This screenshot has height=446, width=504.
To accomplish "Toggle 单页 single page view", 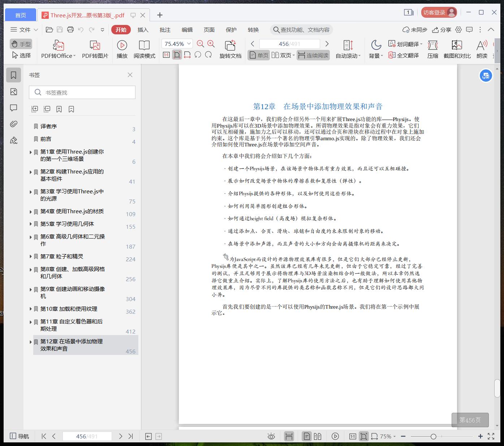I will (x=259, y=55).
